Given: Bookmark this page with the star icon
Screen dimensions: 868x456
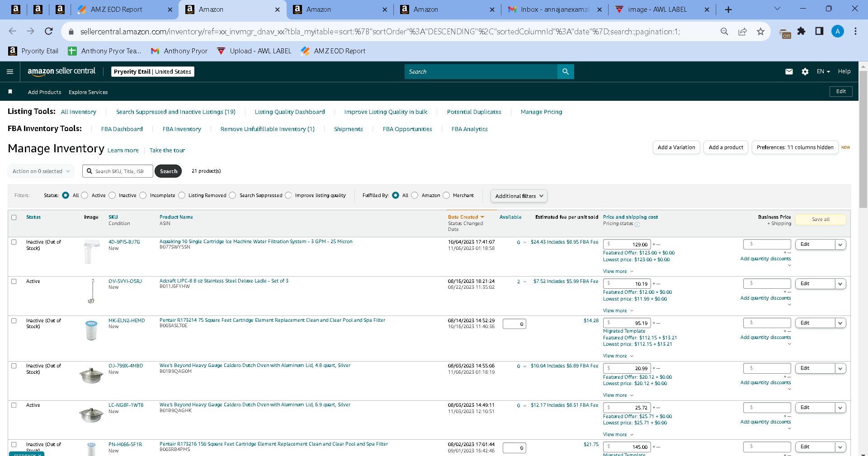Looking at the screenshot, I should (760, 31).
